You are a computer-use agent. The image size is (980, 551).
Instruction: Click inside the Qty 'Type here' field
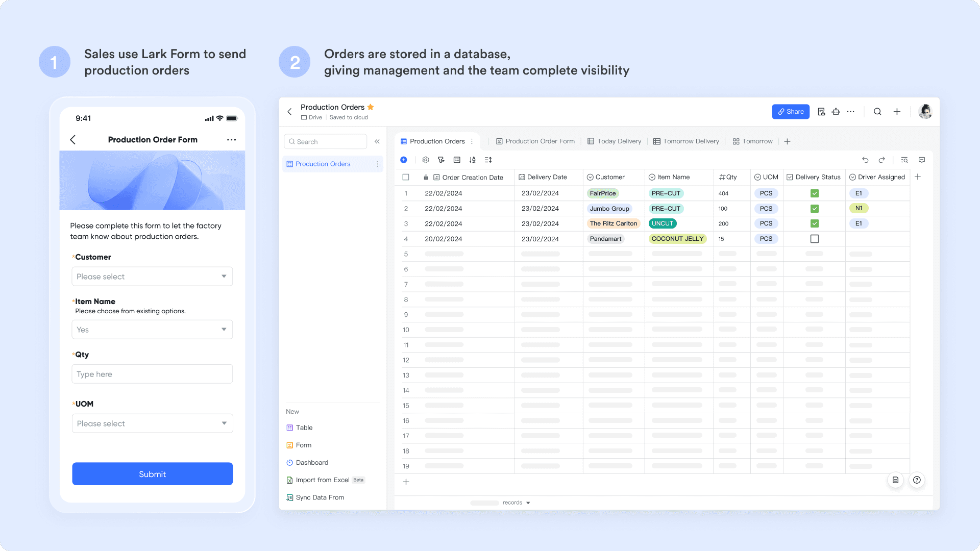click(152, 374)
